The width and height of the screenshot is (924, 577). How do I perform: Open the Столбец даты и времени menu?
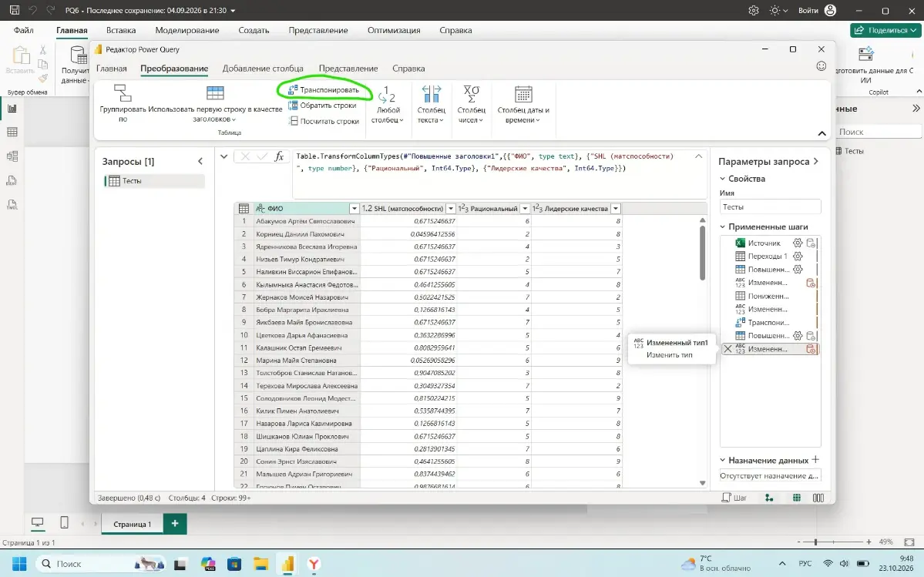[x=523, y=105]
